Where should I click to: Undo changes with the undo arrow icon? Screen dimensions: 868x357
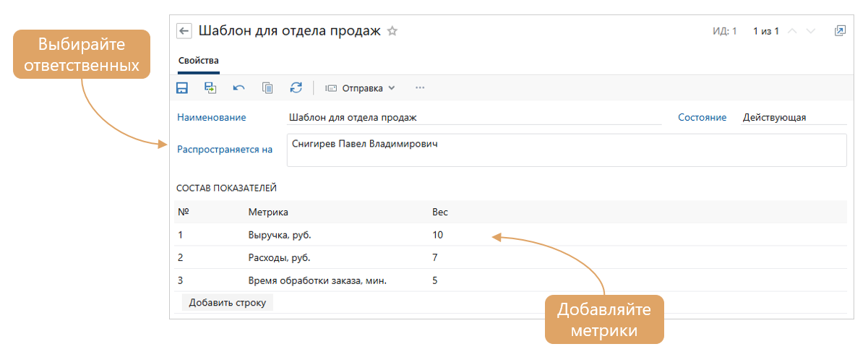(x=239, y=87)
